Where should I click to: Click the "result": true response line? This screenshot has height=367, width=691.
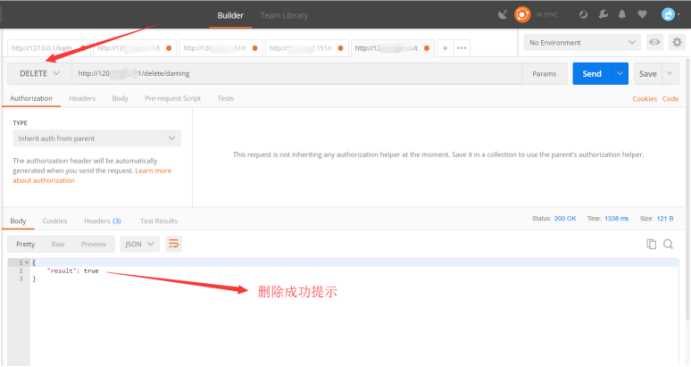pos(73,271)
